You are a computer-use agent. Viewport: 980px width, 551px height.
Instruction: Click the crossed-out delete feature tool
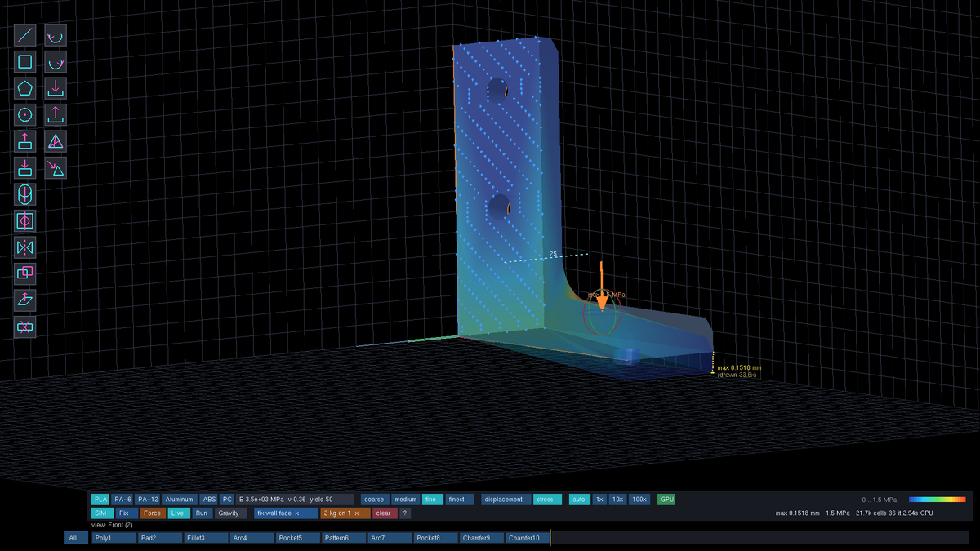[25, 327]
